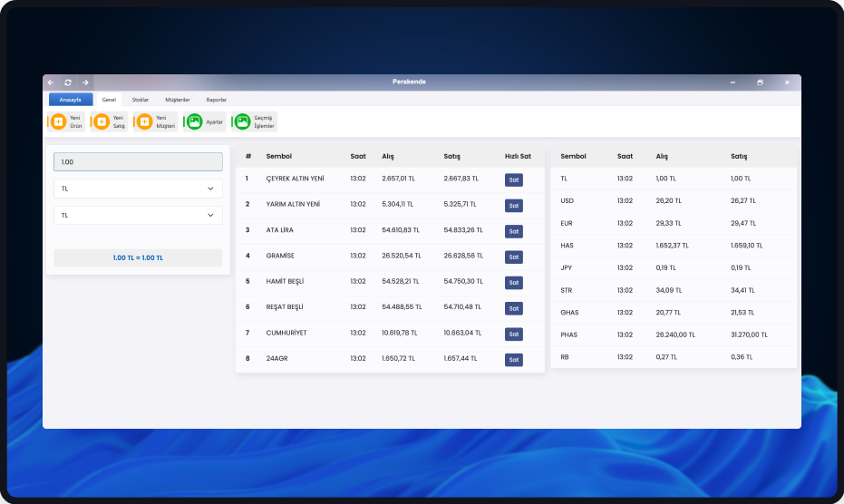Maximize the Perakende window
844x504 pixels.
click(x=760, y=82)
